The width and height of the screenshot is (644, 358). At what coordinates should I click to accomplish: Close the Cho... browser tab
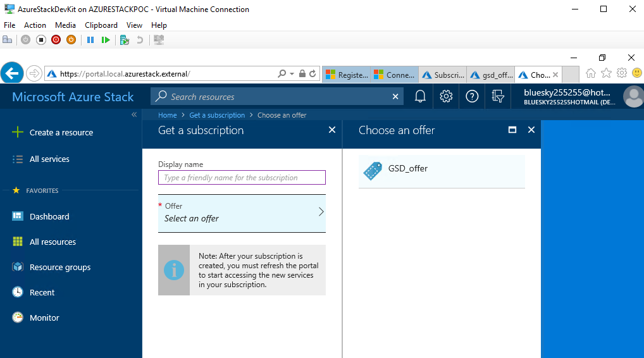(x=555, y=75)
